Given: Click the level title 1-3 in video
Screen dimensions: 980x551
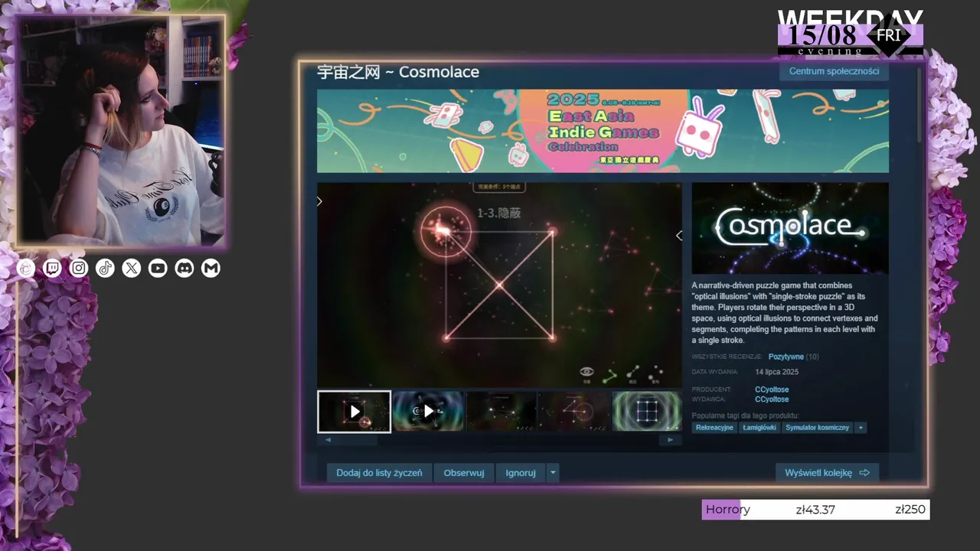Looking at the screenshot, I should tap(498, 213).
